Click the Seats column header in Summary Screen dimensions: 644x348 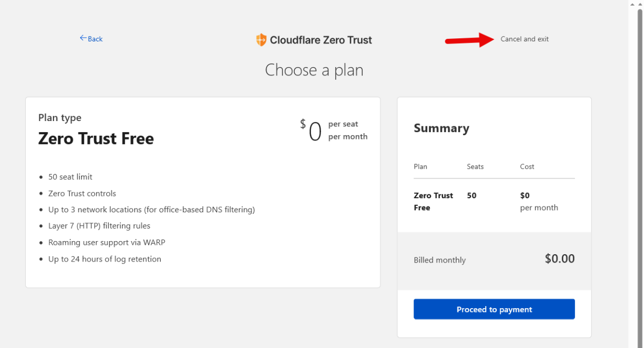pyautogui.click(x=475, y=167)
